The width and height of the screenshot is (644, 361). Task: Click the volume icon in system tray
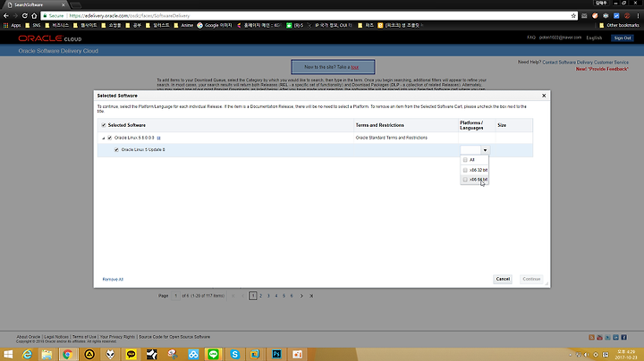click(587, 355)
